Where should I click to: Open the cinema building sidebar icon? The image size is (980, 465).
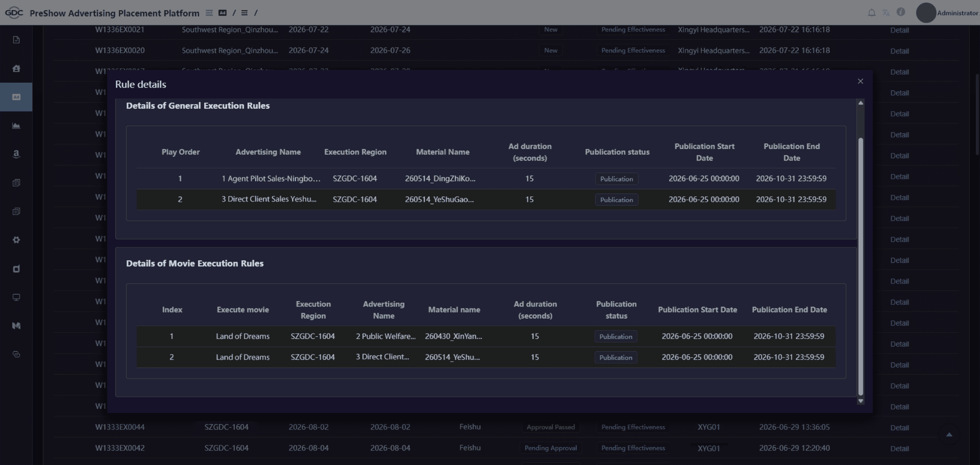click(x=16, y=69)
